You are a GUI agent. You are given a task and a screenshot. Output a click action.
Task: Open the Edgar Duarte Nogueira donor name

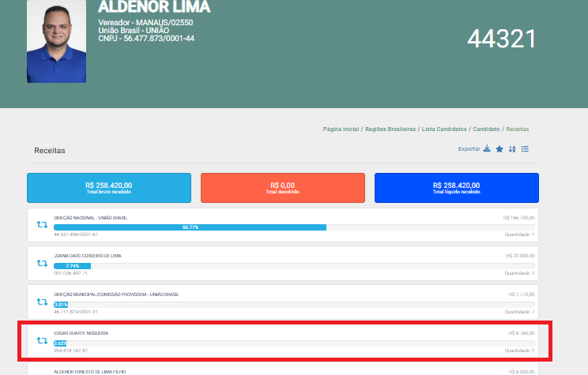tap(81, 333)
